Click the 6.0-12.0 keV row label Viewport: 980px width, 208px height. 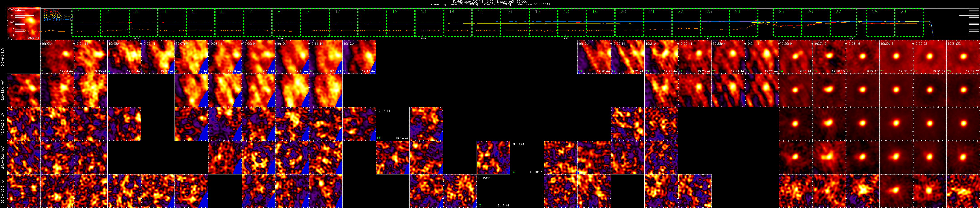click(3, 90)
